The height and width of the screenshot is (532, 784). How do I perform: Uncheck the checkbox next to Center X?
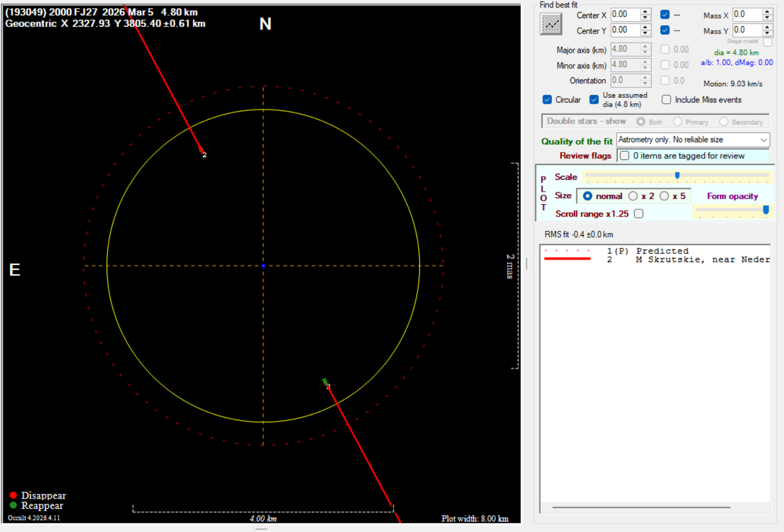[665, 15]
